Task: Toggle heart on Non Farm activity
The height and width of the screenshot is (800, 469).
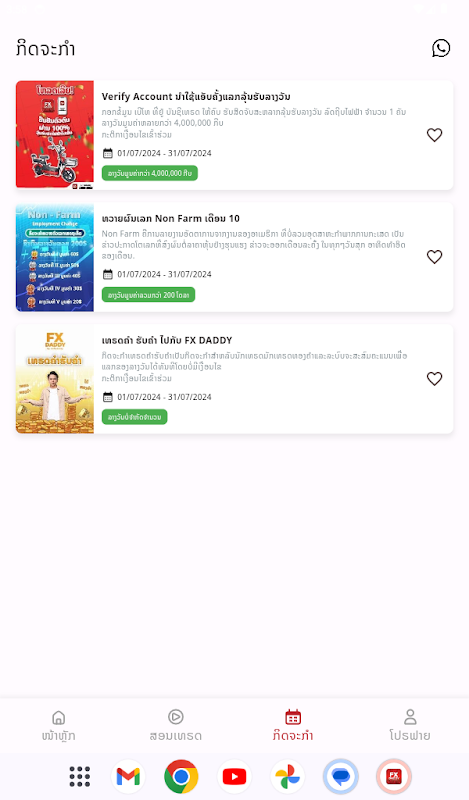Action: 434,257
